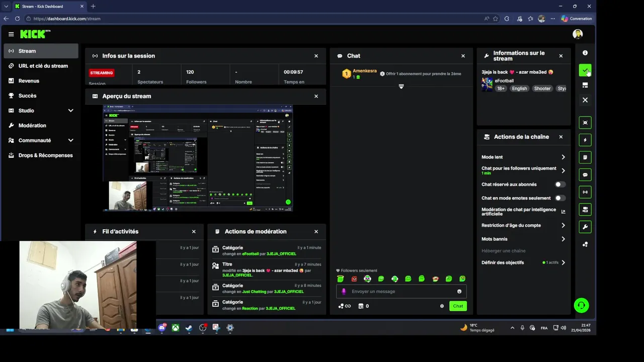Toggle Chat réservé aux abonnés switch
Viewport: 644px width, 362px height.
tap(560, 185)
